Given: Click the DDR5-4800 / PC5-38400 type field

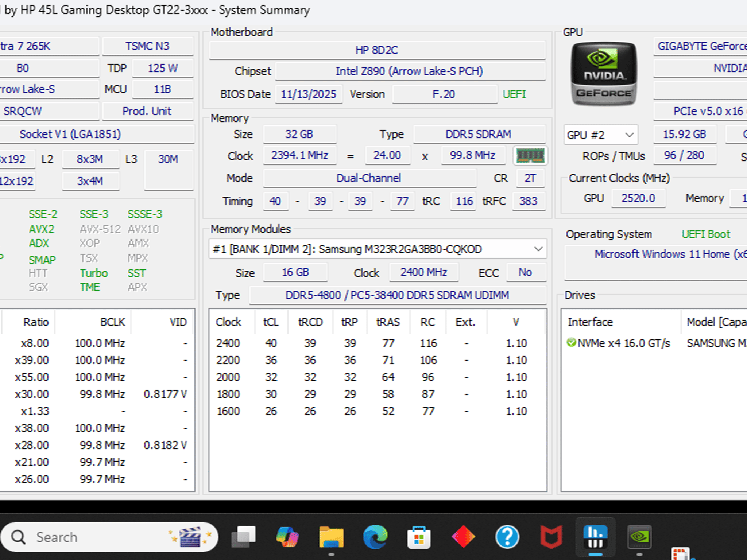Looking at the screenshot, I should point(398,295).
